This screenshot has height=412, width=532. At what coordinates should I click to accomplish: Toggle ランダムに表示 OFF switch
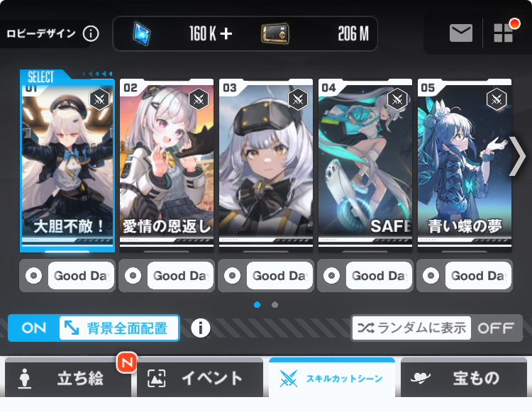[436, 328]
